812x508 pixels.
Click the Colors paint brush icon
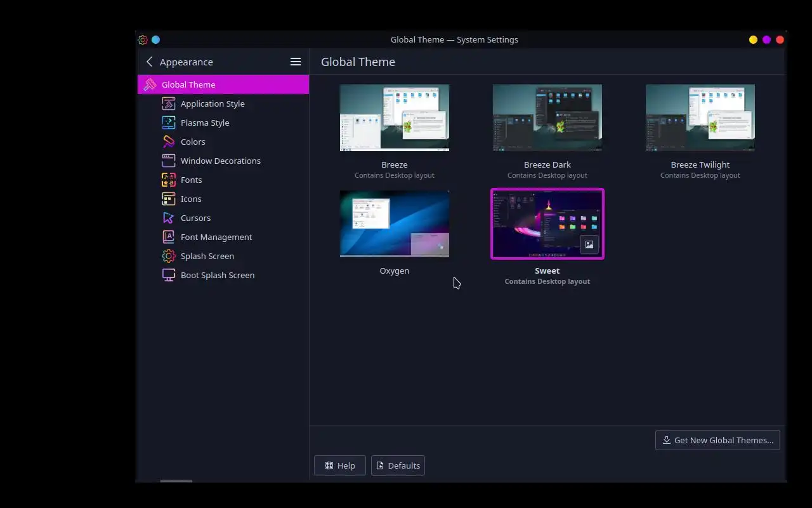click(168, 142)
